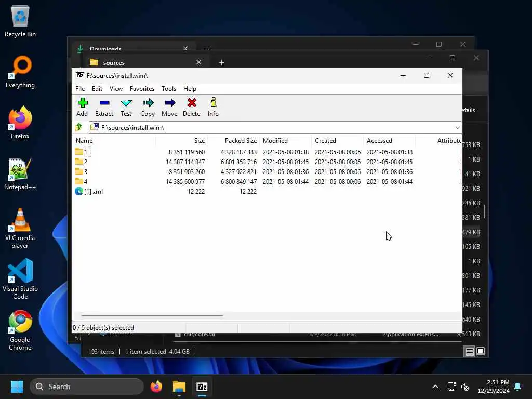Screen dimensions: 532x399
Task: Open Notepad++ desktop shortcut
Action: click(20, 174)
